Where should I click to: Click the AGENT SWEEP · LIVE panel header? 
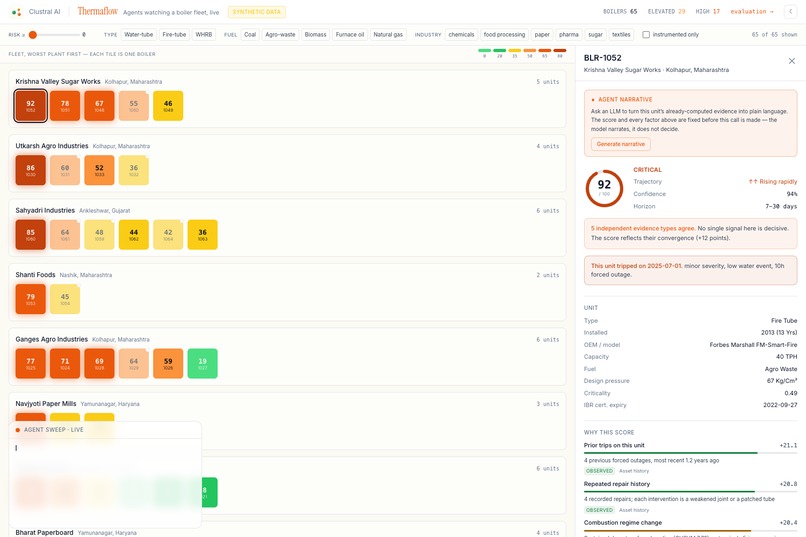[x=105, y=430]
